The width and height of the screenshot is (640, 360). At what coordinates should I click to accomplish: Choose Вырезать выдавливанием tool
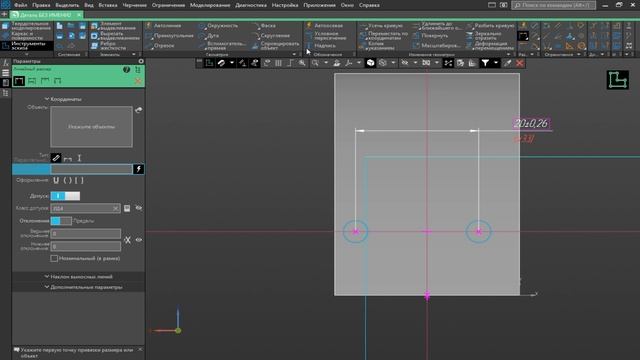tap(115, 36)
